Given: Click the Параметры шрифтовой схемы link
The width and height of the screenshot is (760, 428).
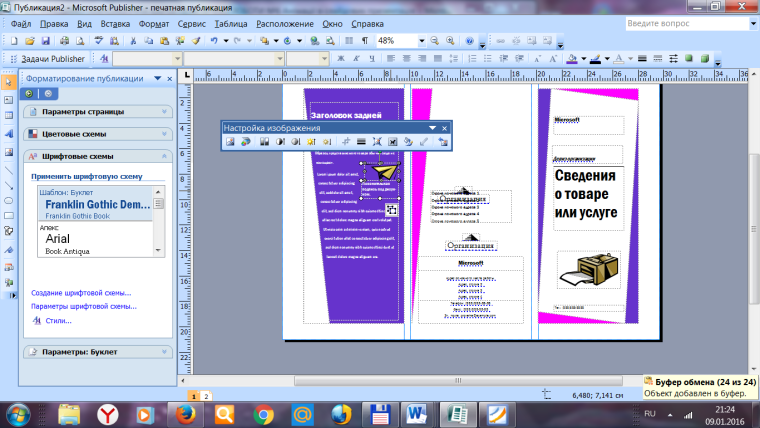Looking at the screenshot, I should (x=84, y=306).
